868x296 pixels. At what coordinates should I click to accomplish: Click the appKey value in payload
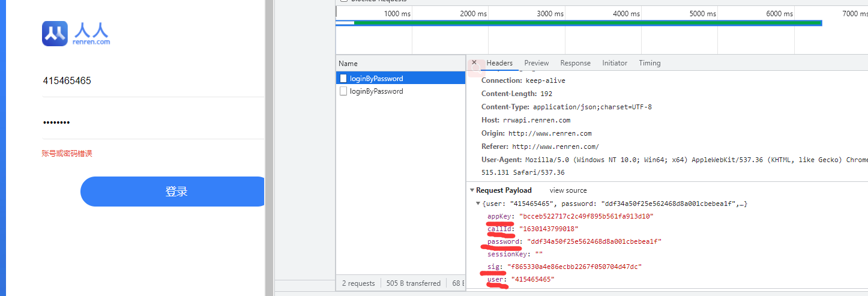[x=586, y=216]
